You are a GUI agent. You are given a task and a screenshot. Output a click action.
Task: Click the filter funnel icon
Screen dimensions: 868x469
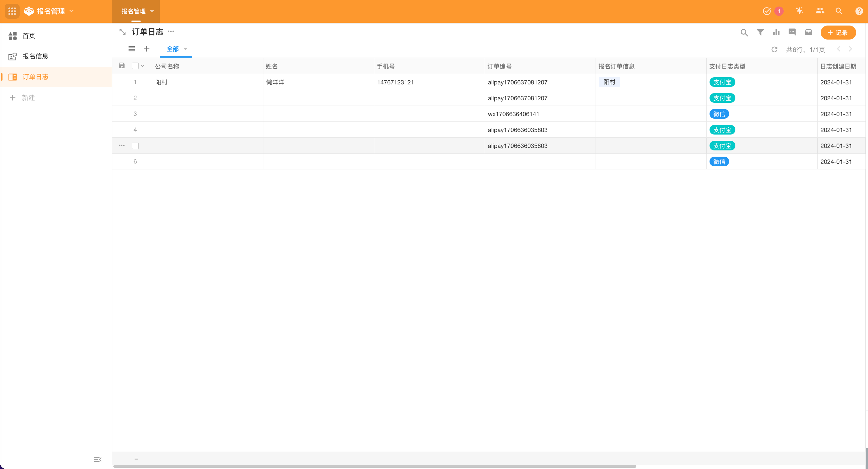coord(760,32)
